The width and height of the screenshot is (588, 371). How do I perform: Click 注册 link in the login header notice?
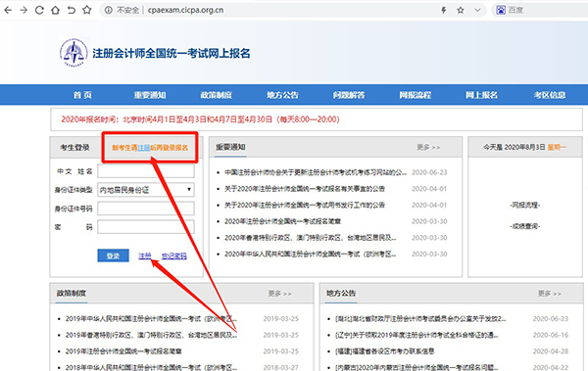(144, 148)
